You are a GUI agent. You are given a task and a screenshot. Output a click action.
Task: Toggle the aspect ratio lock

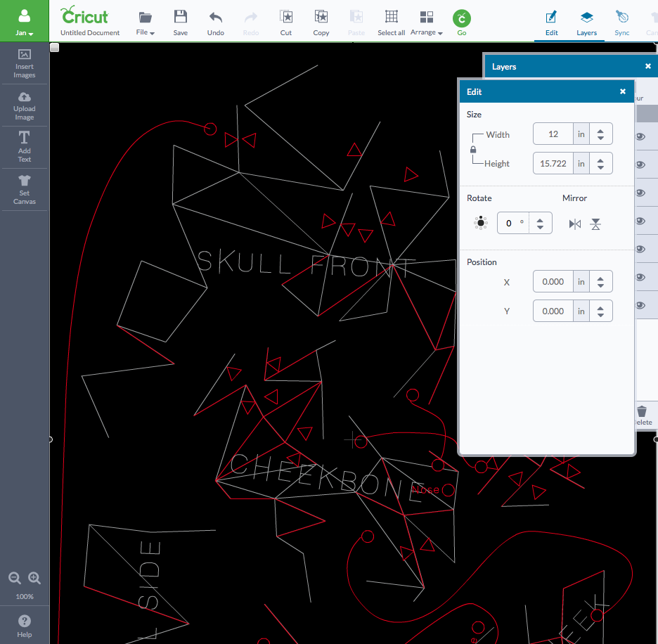(473, 150)
